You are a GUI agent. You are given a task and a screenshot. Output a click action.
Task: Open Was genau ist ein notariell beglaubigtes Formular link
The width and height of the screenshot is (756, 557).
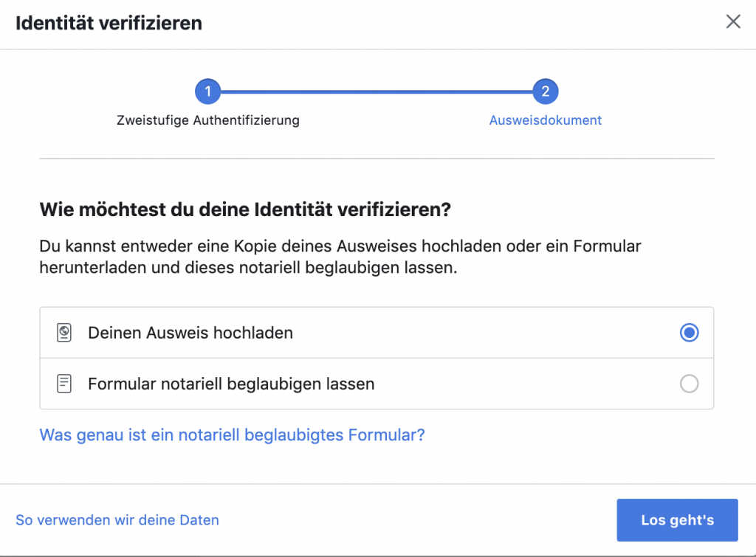pos(232,435)
